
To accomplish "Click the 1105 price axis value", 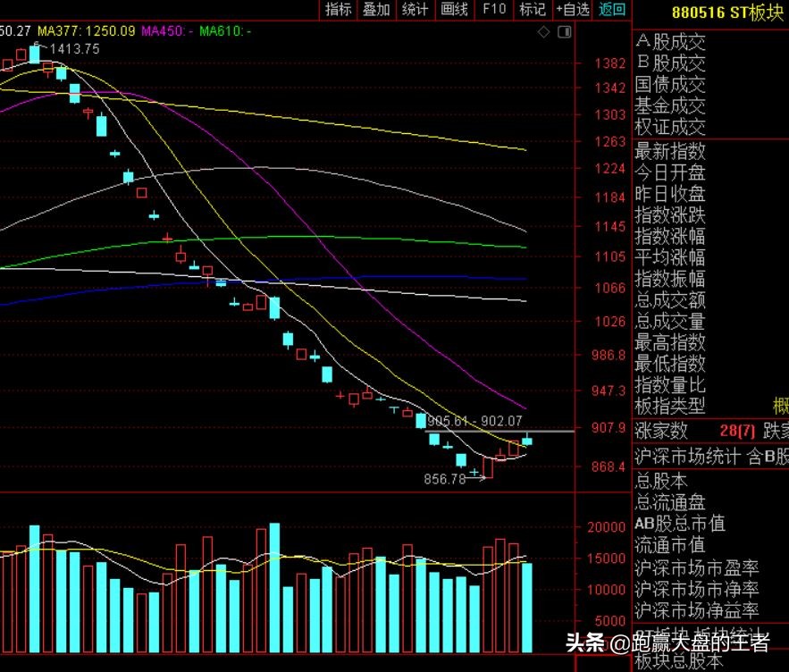I will click(610, 256).
